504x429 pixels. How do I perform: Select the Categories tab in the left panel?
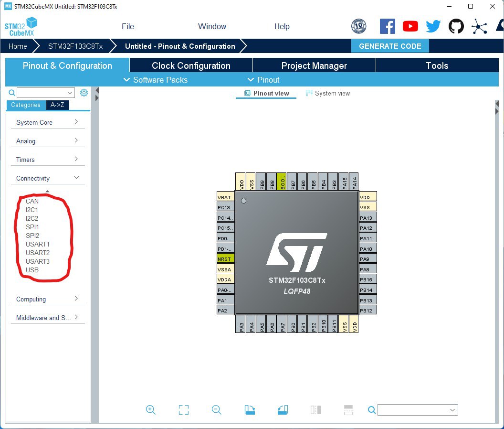pos(26,105)
